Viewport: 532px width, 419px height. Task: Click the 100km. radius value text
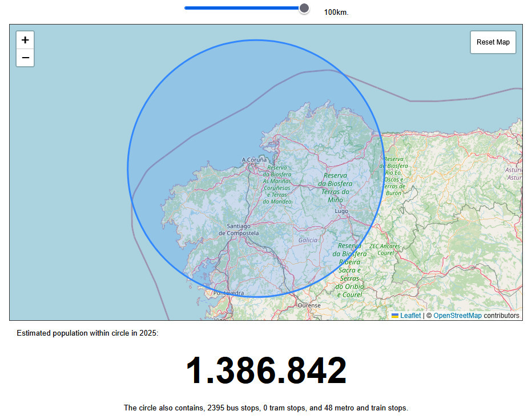point(336,12)
